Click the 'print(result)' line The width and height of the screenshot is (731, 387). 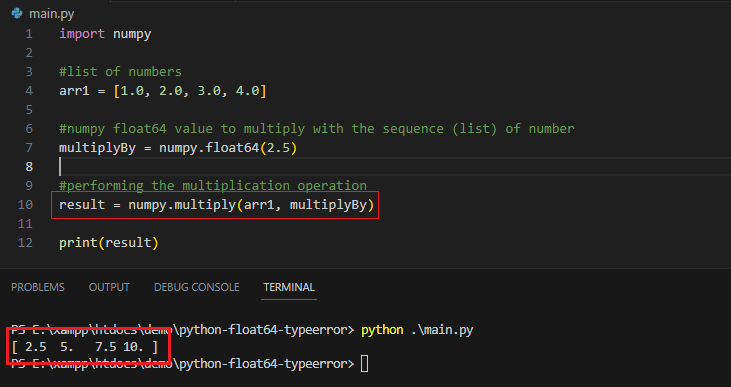[x=109, y=242]
